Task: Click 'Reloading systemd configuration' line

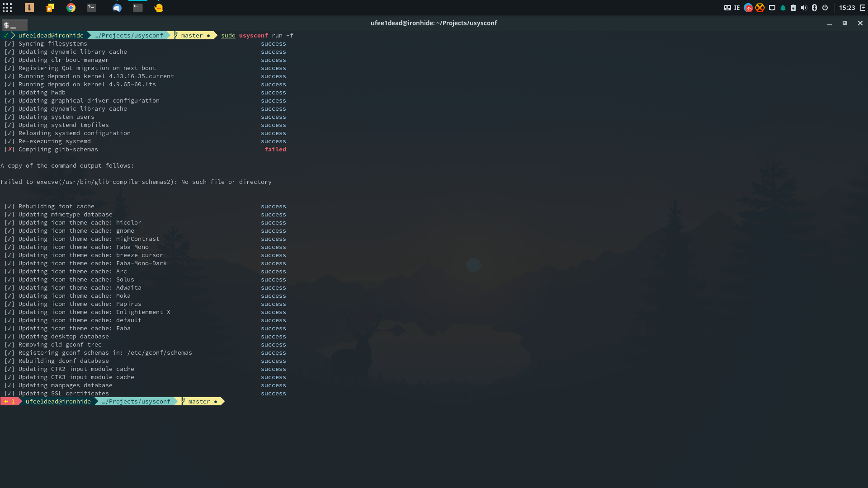Action: [x=75, y=133]
